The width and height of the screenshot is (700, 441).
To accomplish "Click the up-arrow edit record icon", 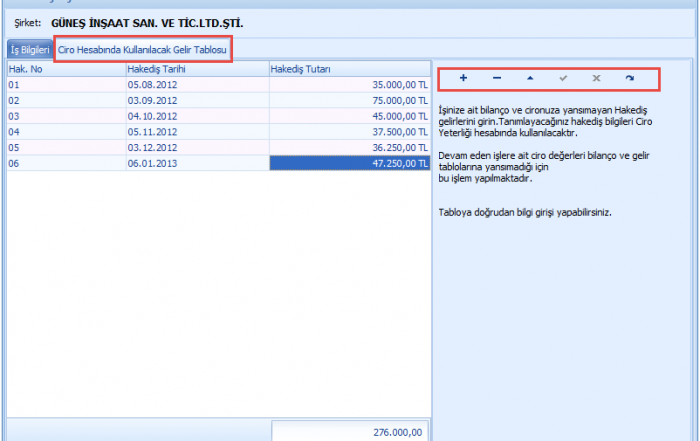I will point(530,78).
